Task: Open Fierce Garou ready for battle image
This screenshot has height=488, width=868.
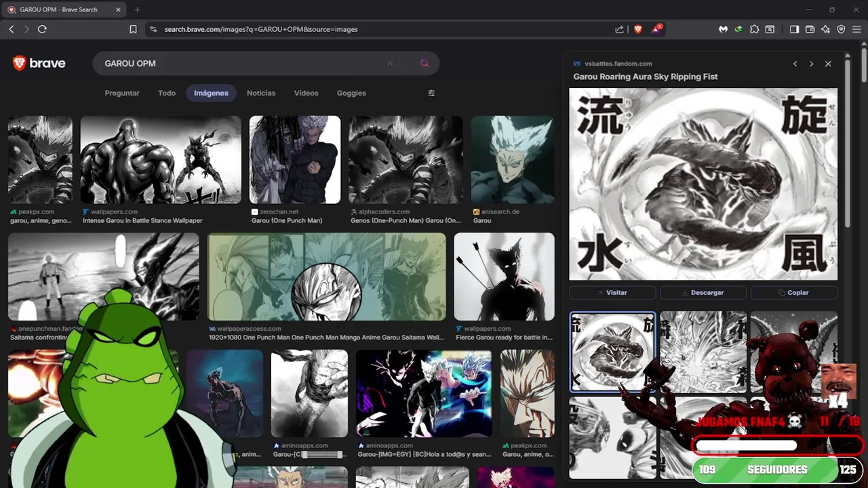Action: point(504,277)
